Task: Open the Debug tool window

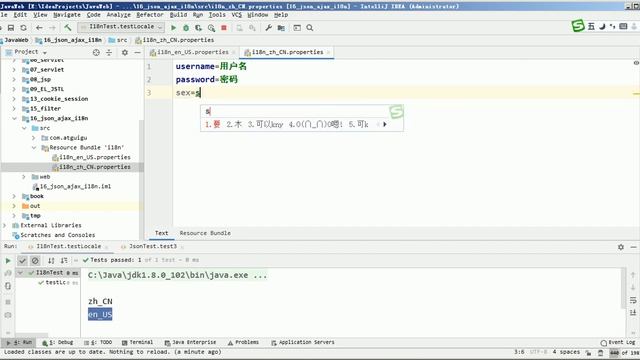Action: click(x=58, y=342)
